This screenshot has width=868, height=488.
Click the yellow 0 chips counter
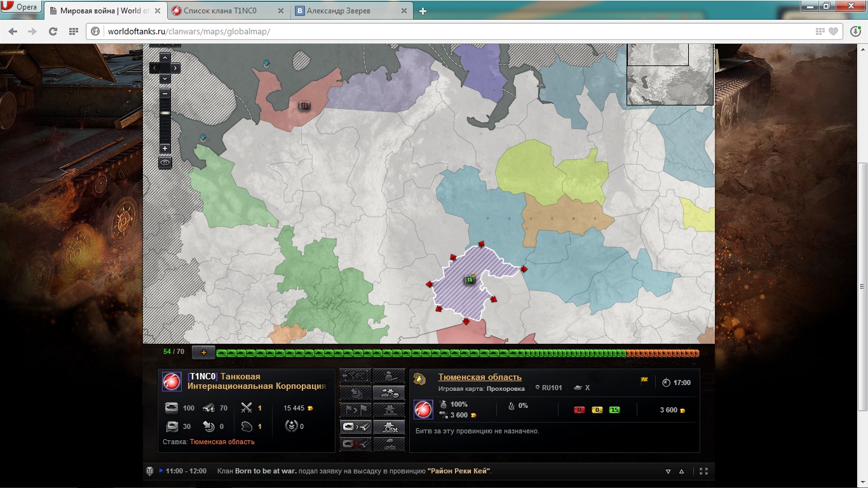click(597, 410)
